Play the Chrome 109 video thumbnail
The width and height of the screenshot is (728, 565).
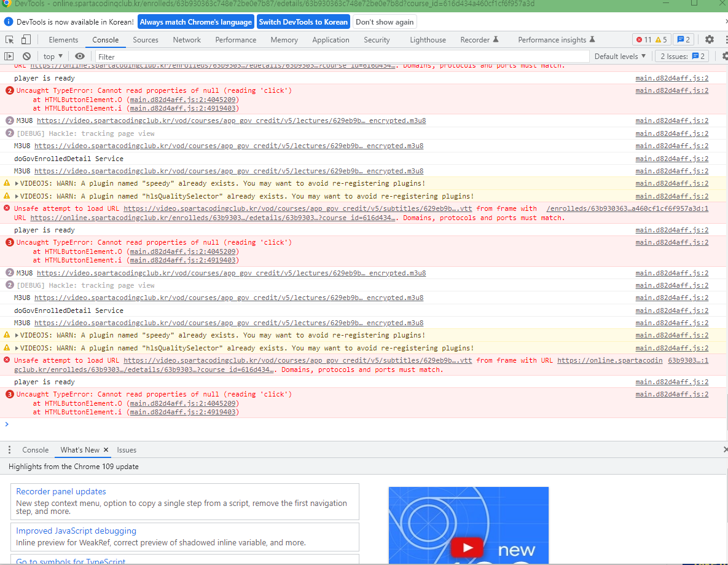point(468,548)
